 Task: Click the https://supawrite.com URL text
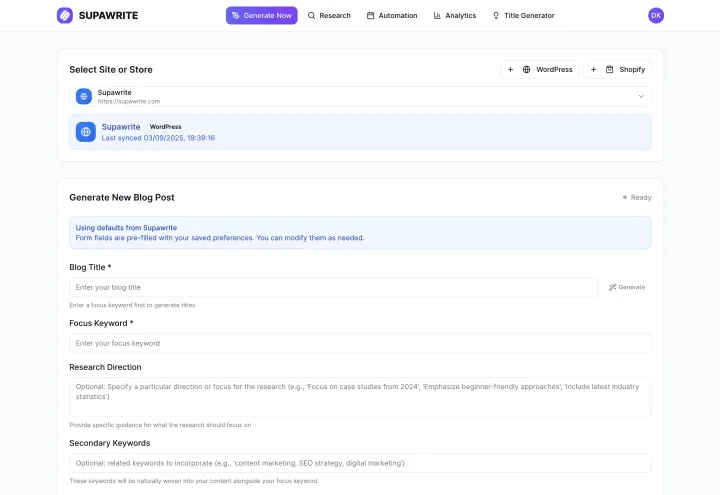pyautogui.click(x=129, y=101)
